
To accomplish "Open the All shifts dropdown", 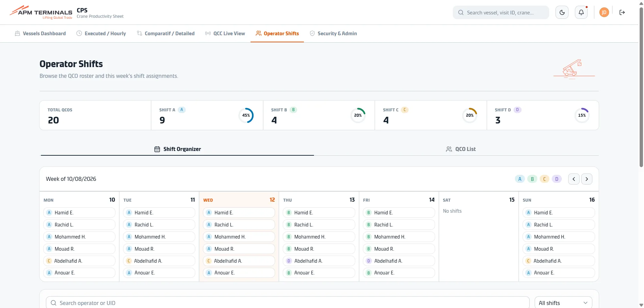I will 563,303.
